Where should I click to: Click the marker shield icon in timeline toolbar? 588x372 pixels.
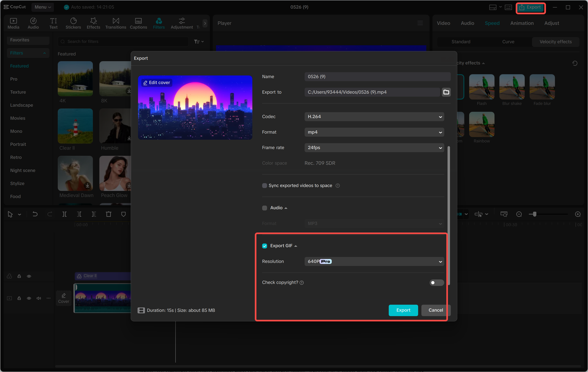coord(124,214)
